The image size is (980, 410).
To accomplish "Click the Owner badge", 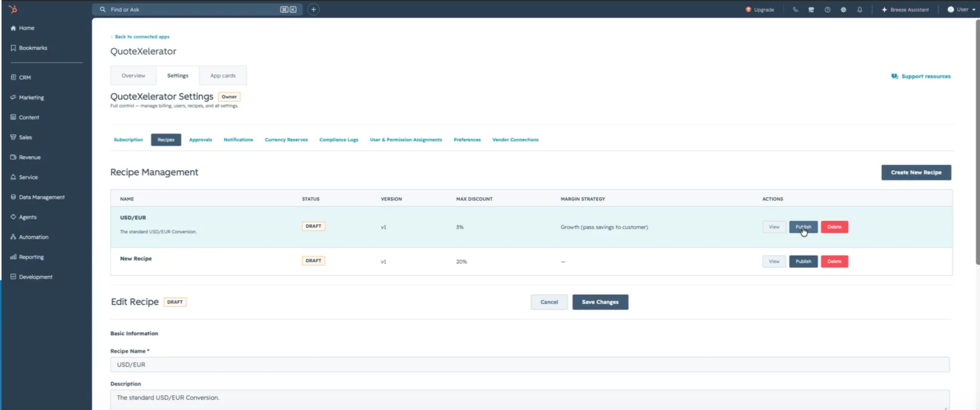I will coord(229,96).
